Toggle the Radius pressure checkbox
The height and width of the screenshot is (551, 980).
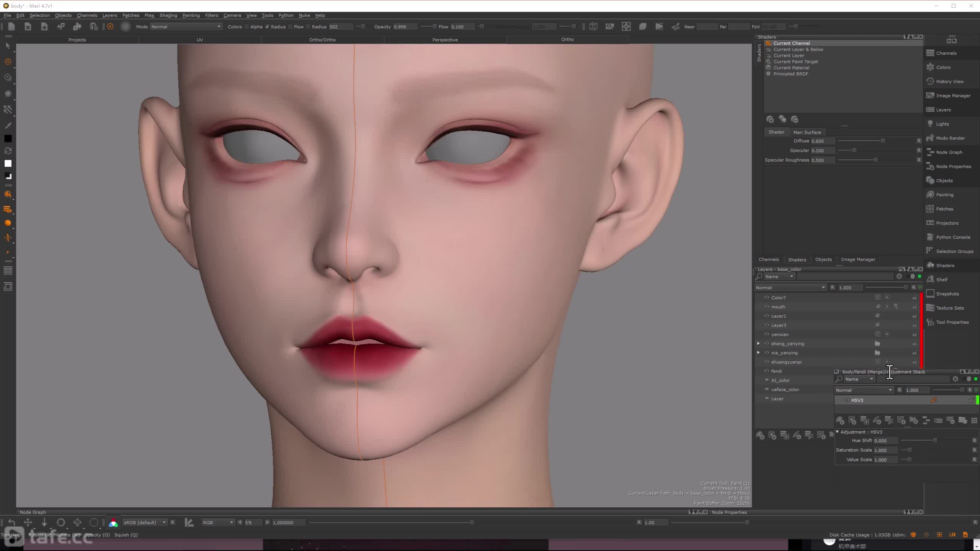pos(267,27)
